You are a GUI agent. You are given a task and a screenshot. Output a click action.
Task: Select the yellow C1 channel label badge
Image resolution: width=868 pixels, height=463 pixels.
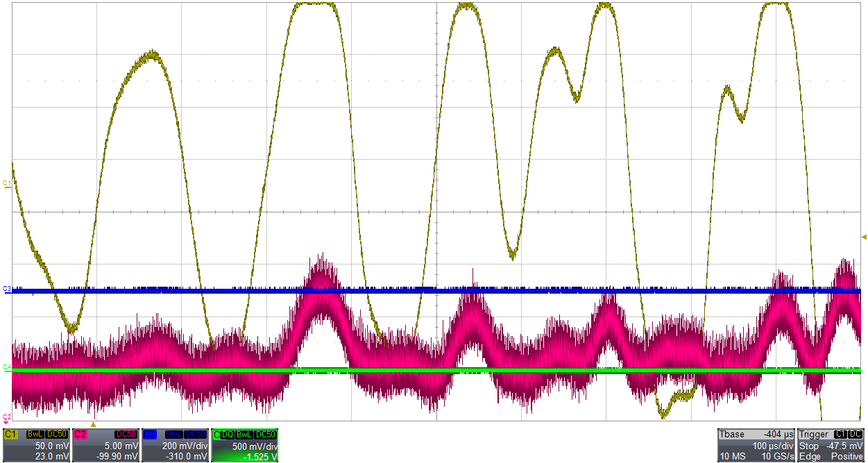point(11,435)
